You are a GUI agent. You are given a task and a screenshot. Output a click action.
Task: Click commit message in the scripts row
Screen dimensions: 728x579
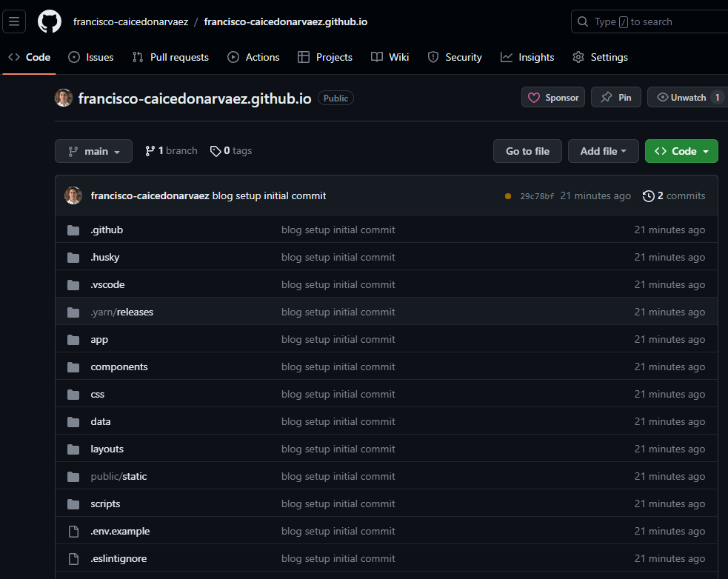click(338, 503)
